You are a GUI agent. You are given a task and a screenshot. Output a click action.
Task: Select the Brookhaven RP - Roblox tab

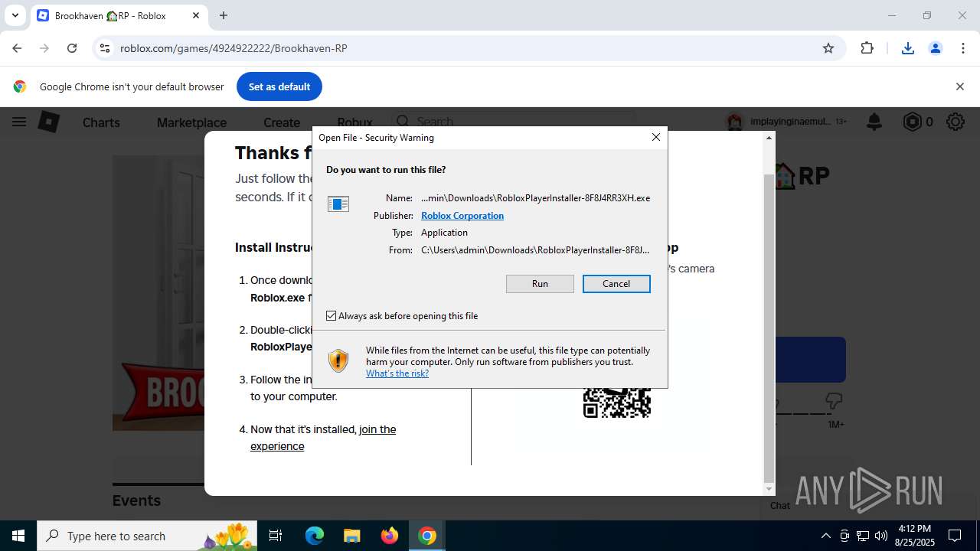tap(119, 15)
